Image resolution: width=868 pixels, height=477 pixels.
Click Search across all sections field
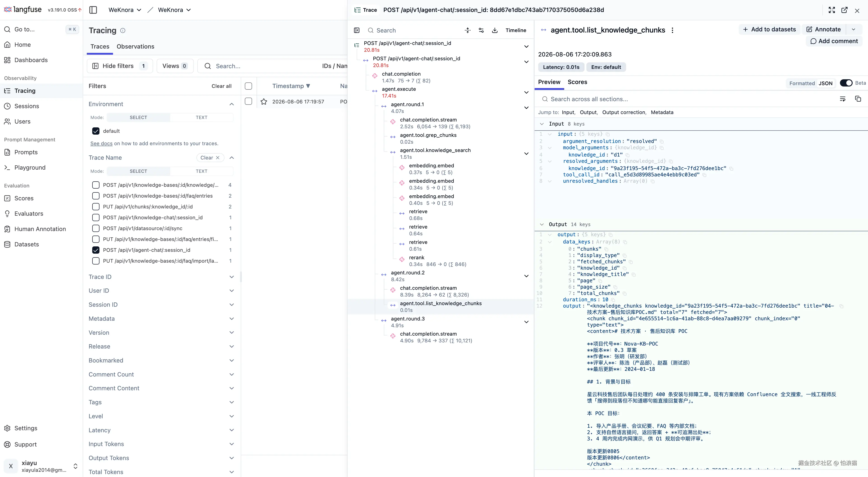coord(687,99)
